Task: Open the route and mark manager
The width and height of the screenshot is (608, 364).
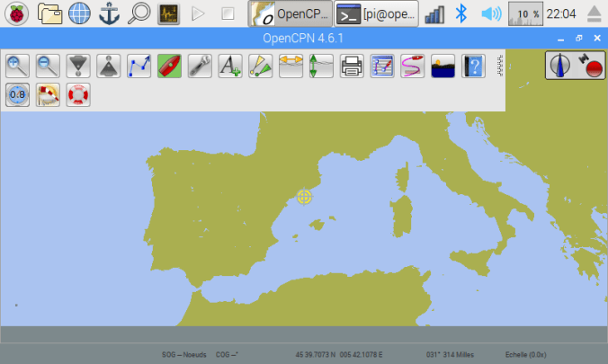Action: 382,66
